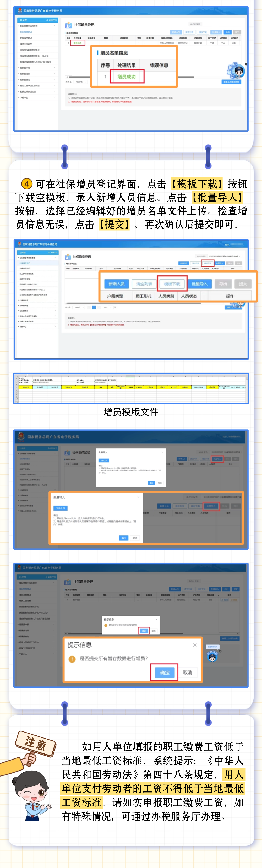This screenshot has width=262, height=868.
Task: Expand 社保费基本信息管理 chevron in topmost sidebar
Action: pyautogui.click(x=54, y=26)
